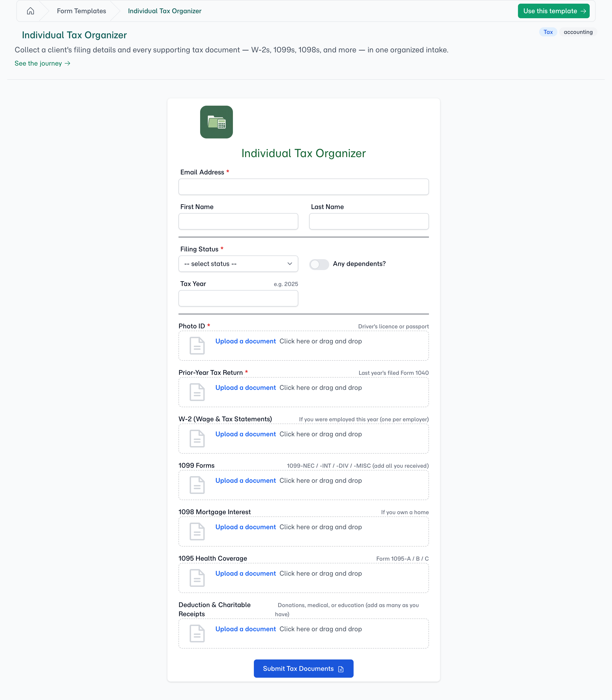Screen dimensions: 612x700
Task: Go to home via breadcrumb house icon
Action: pos(31,11)
